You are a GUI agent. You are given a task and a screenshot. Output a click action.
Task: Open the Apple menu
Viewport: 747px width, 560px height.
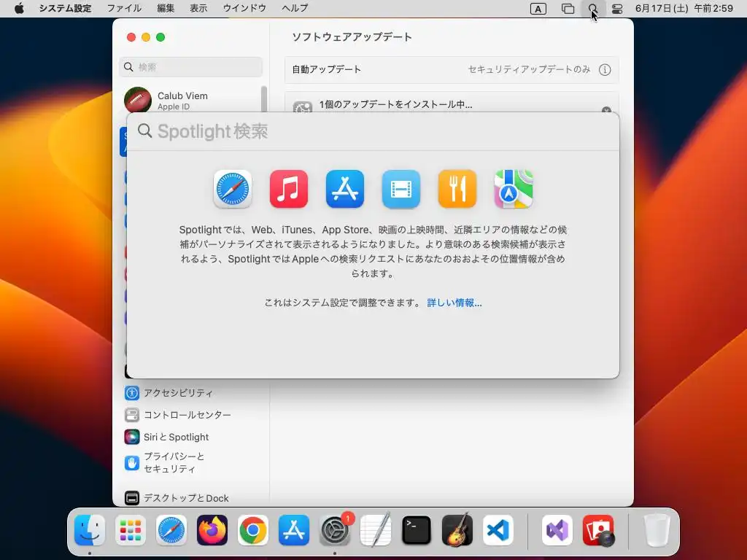19,8
